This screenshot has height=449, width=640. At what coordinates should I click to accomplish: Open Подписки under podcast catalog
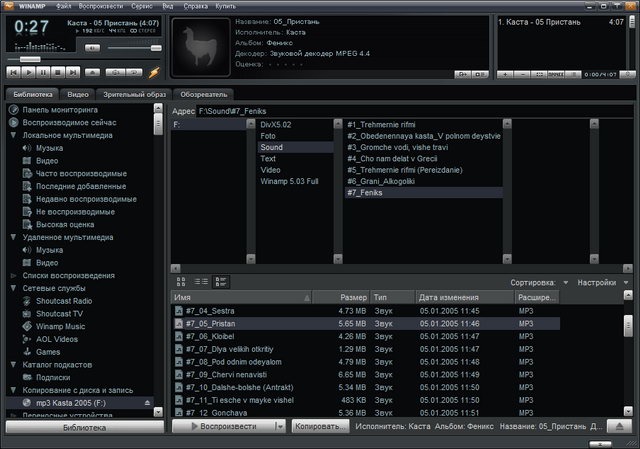(x=53, y=378)
